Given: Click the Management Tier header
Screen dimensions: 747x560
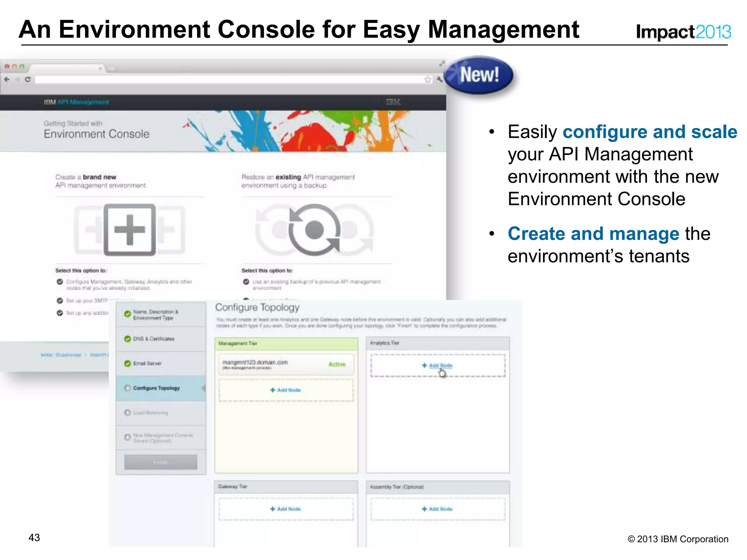Looking at the screenshot, I should pos(286,343).
